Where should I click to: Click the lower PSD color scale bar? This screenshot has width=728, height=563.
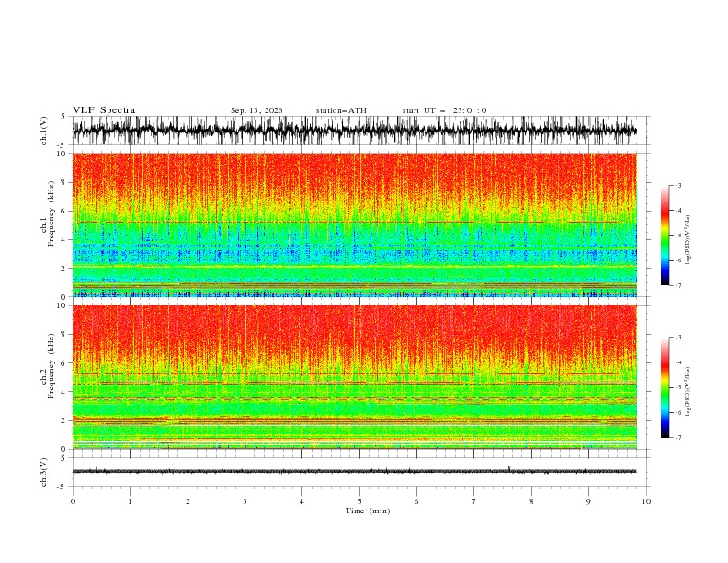[665, 387]
